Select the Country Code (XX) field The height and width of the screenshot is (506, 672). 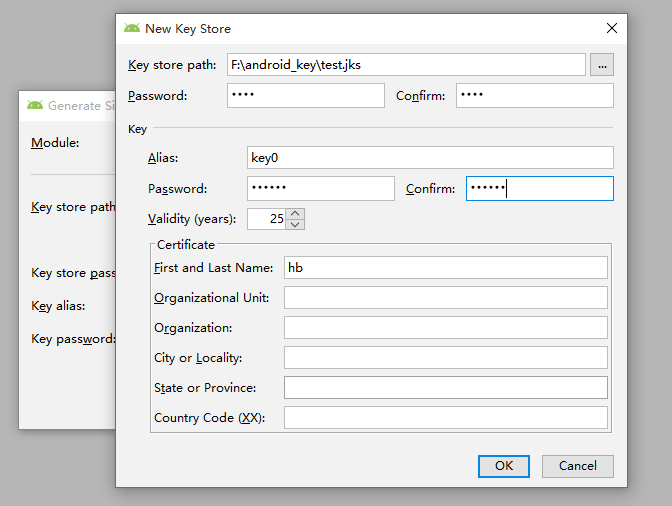[446, 417]
